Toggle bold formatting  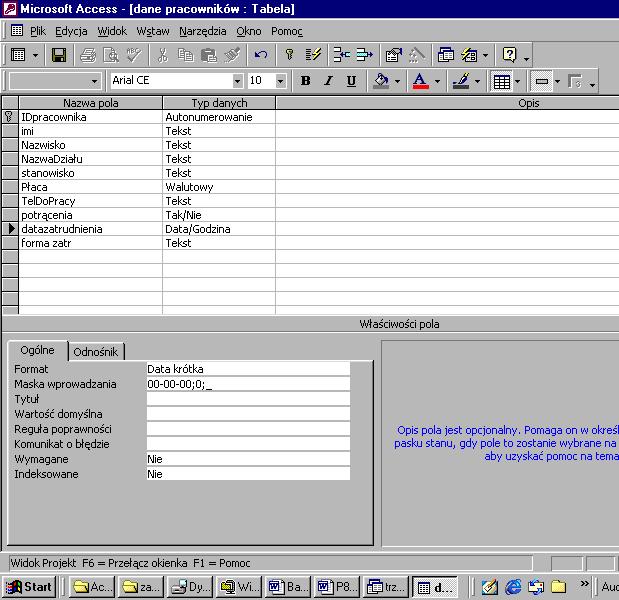click(x=305, y=81)
